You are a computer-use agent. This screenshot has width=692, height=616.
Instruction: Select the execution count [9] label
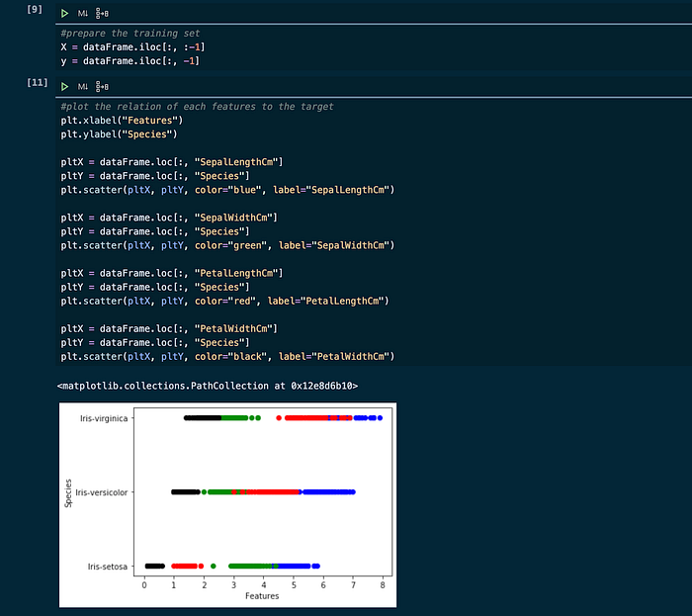(x=35, y=9)
